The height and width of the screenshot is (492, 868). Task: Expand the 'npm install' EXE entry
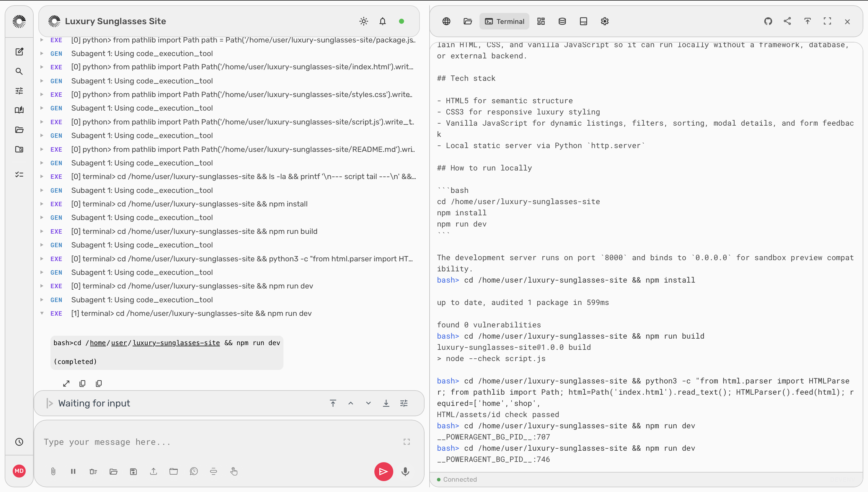point(42,204)
